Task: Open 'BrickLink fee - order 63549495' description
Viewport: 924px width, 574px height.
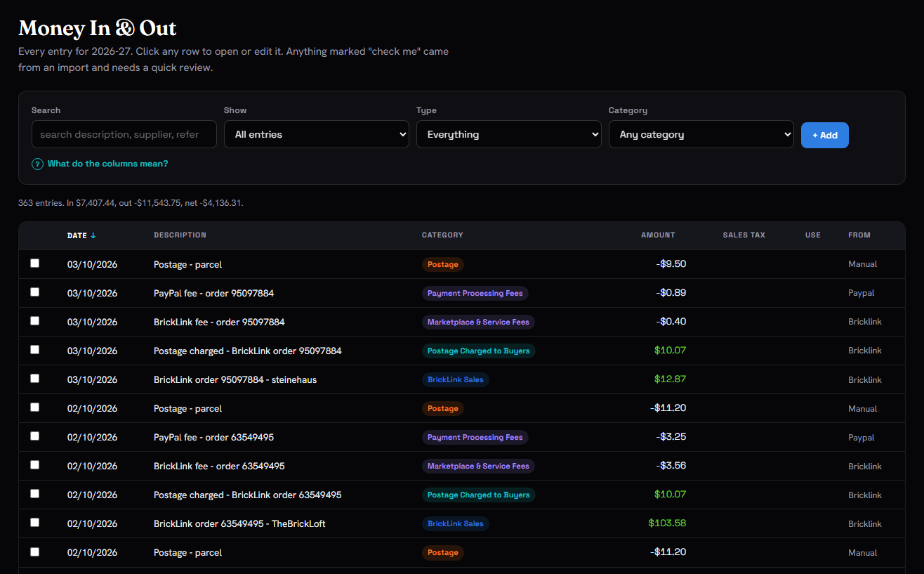Action: [x=219, y=466]
